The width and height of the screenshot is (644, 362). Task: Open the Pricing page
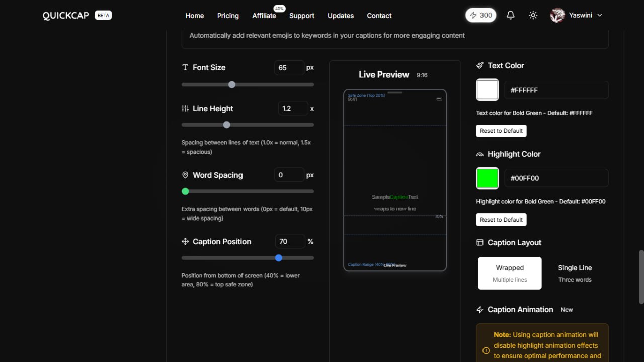tap(228, 16)
